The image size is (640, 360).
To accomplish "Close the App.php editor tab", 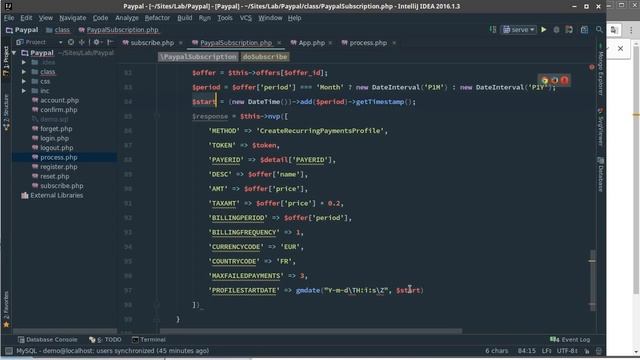I will click(330, 43).
